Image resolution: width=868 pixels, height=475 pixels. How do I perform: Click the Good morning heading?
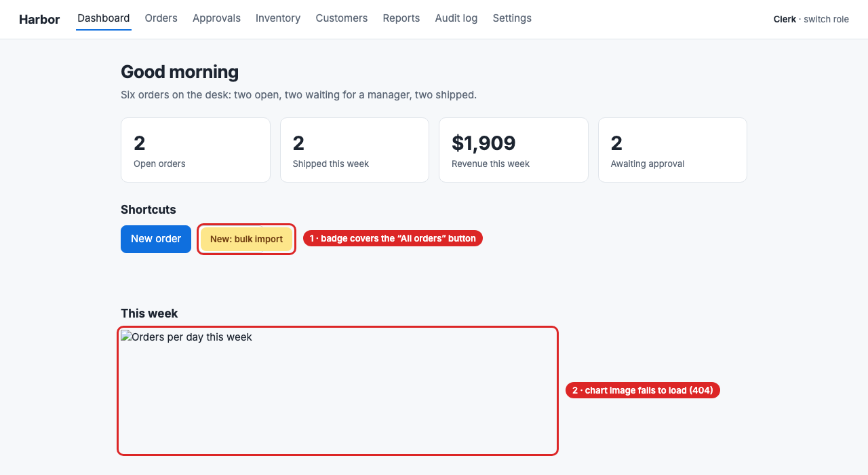pos(180,72)
